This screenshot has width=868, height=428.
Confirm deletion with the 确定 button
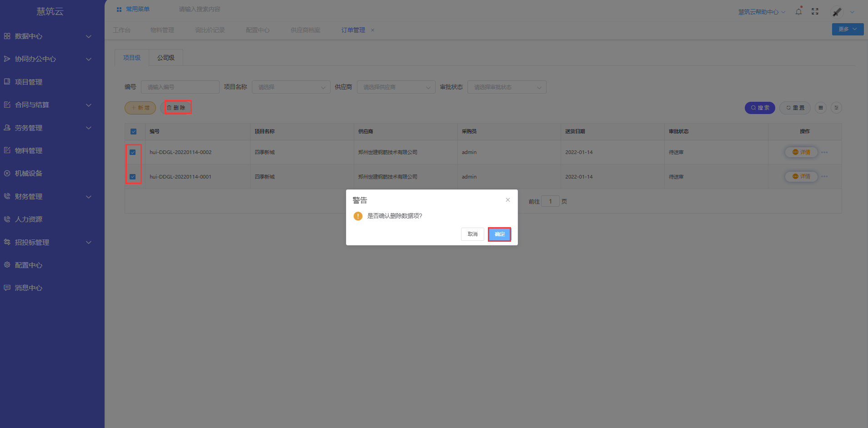pos(499,234)
